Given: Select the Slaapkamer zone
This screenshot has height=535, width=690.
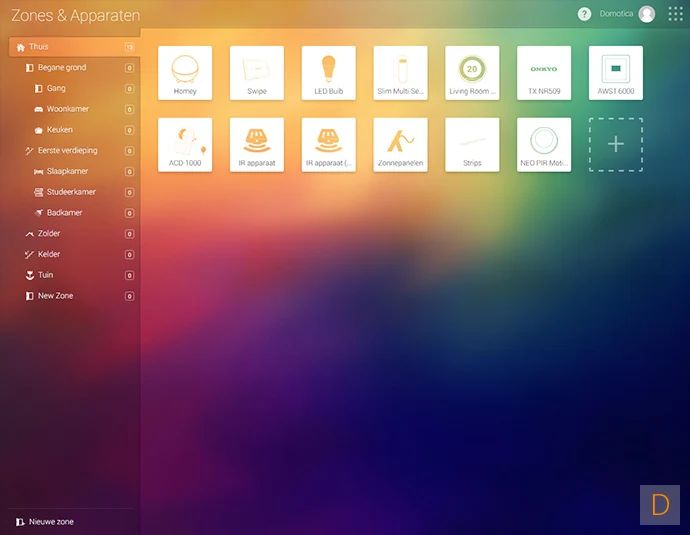Looking at the screenshot, I should click(x=74, y=171).
